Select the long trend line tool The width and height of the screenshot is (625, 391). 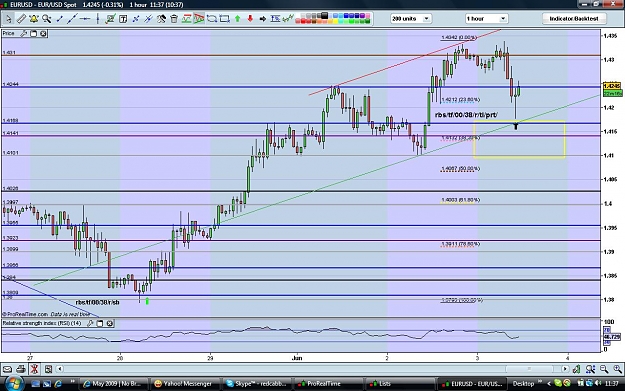click(72, 19)
